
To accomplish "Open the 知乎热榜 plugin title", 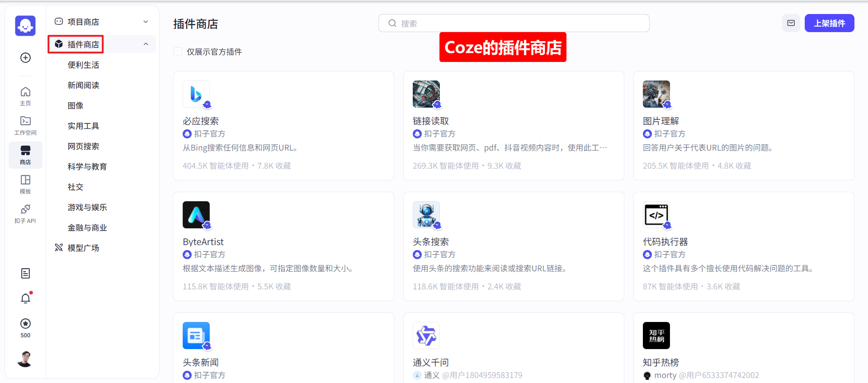I will click(661, 362).
